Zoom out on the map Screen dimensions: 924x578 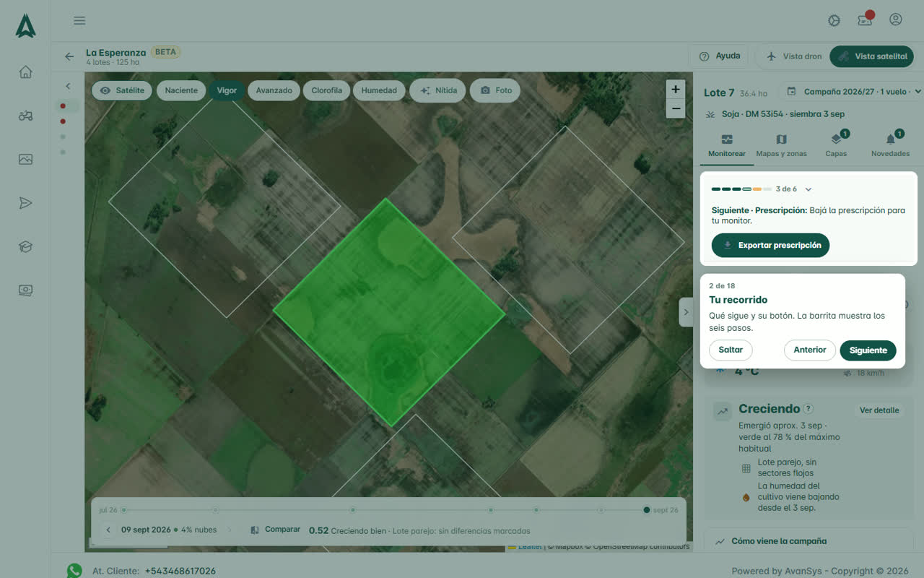point(675,109)
